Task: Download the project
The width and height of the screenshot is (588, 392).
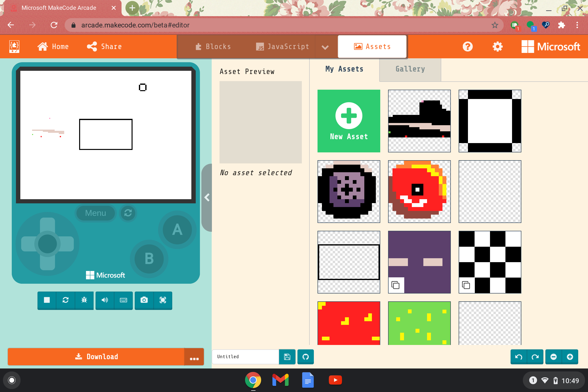Action: pyautogui.click(x=96, y=357)
